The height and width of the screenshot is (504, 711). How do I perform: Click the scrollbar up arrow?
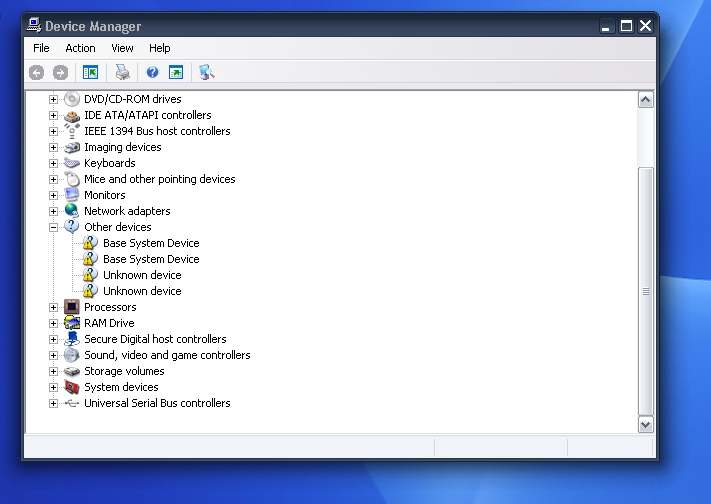pos(646,99)
